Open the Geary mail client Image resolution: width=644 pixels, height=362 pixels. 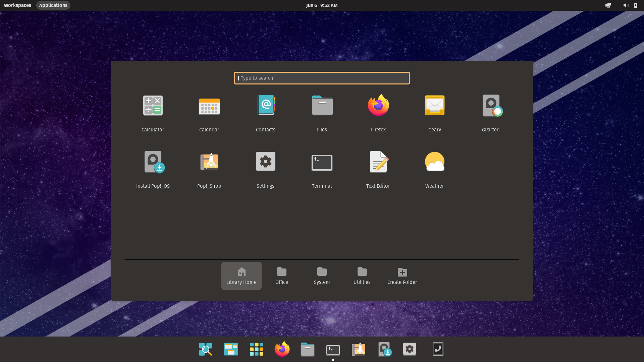[435, 113]
